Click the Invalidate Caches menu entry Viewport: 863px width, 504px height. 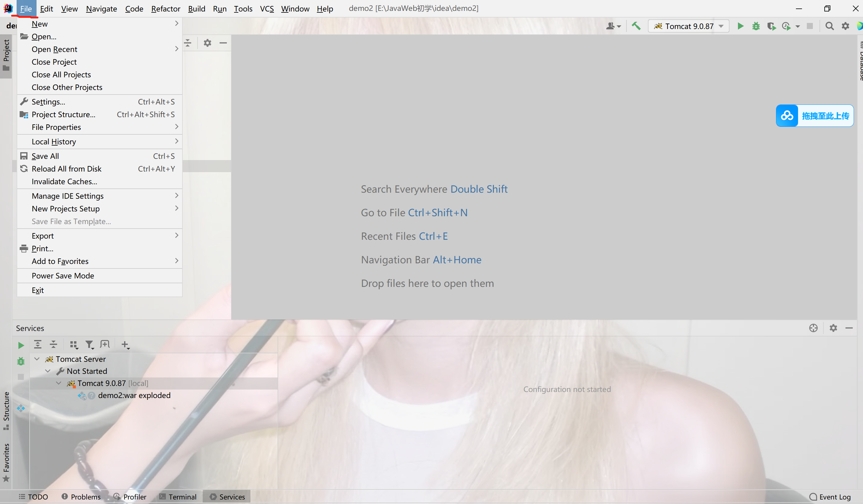click(64, 181)
